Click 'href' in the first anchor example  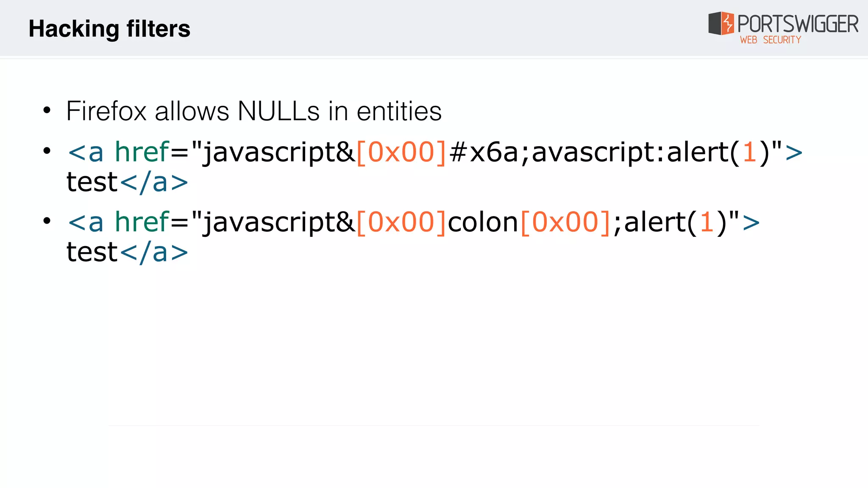(x=142, y=152)
